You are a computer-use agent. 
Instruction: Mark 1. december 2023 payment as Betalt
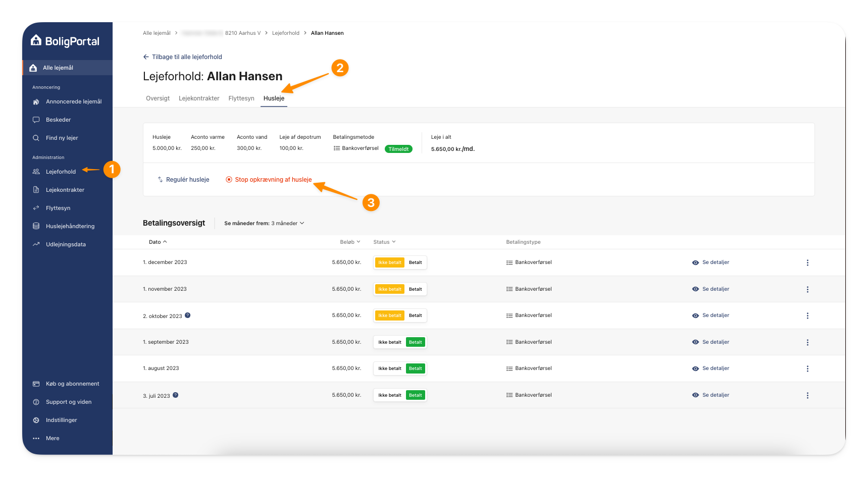click(x=415, y=262)
